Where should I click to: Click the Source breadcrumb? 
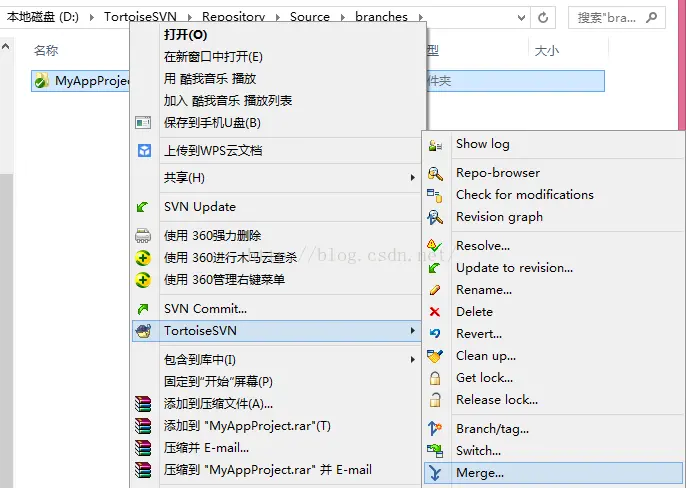point(310,17)
